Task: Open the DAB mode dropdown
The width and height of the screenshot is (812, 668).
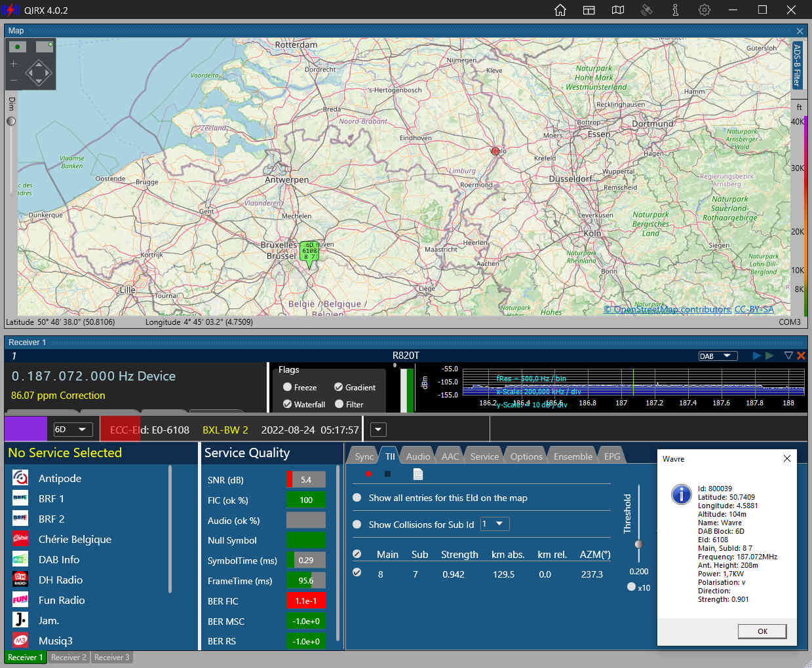Action: point(718,356)
